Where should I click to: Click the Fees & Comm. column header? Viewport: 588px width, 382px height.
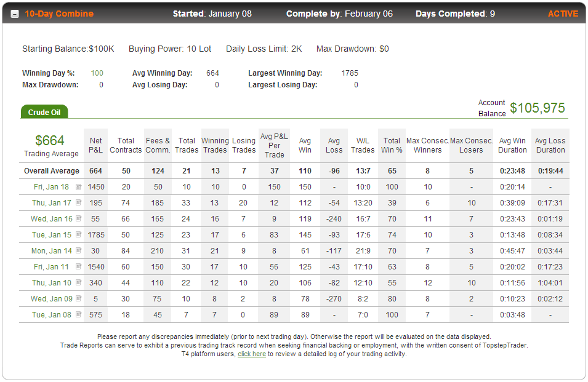click(158, 145)
